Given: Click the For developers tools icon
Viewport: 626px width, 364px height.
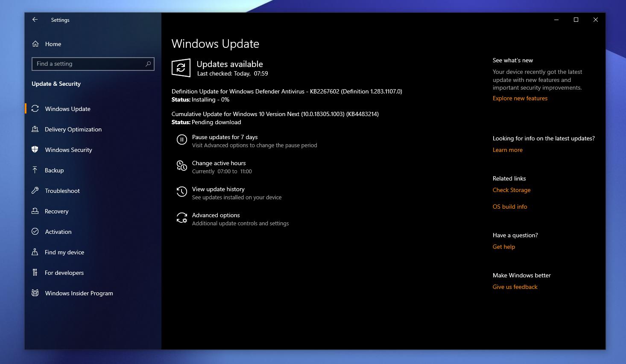Looking at the screenshot, I should (35, 273).
